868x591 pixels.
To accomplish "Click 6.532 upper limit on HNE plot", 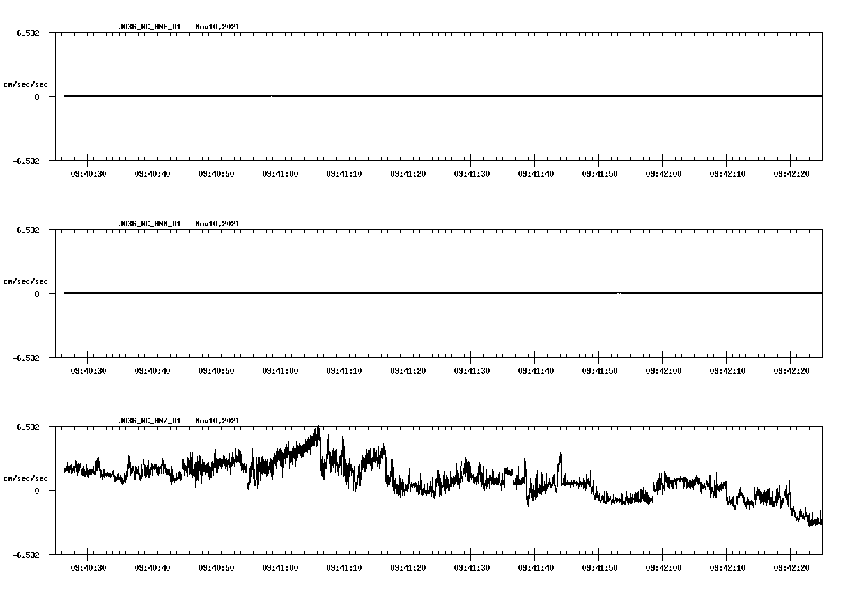I will tap(28, 33).
